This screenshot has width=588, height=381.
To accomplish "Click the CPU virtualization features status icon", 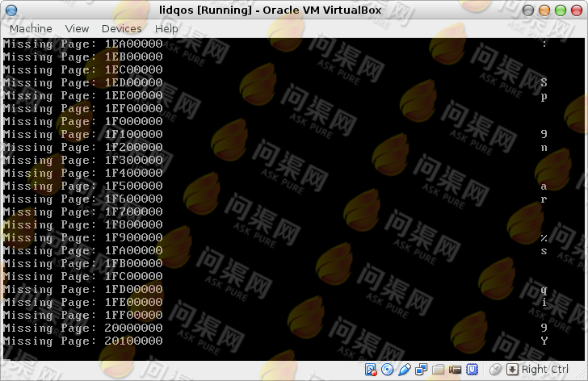I will [x=472, y=370].
